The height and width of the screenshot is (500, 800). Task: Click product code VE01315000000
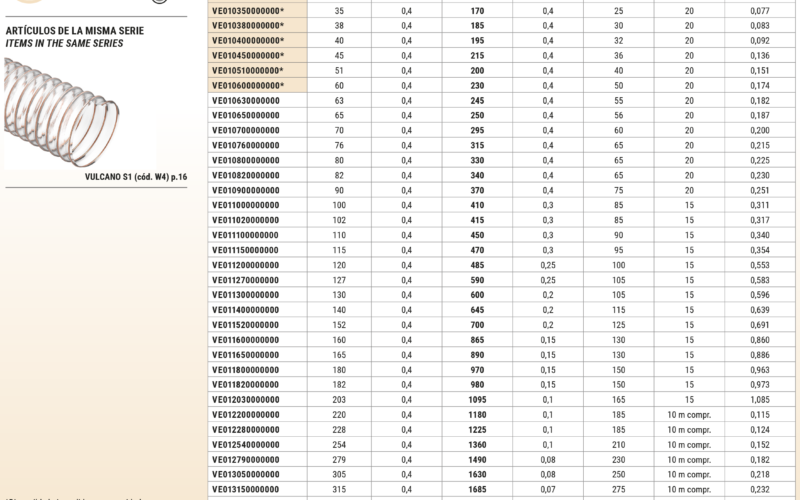[245, 490]
